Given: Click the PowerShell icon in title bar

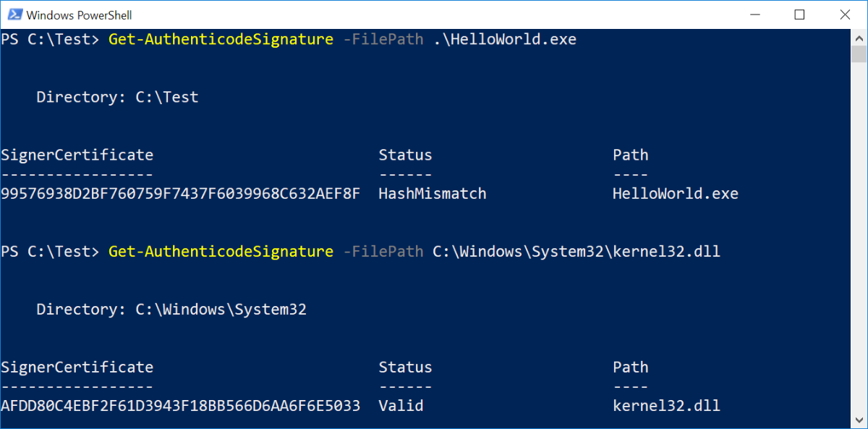Looking at the screenshot, I should pos(14,14).
